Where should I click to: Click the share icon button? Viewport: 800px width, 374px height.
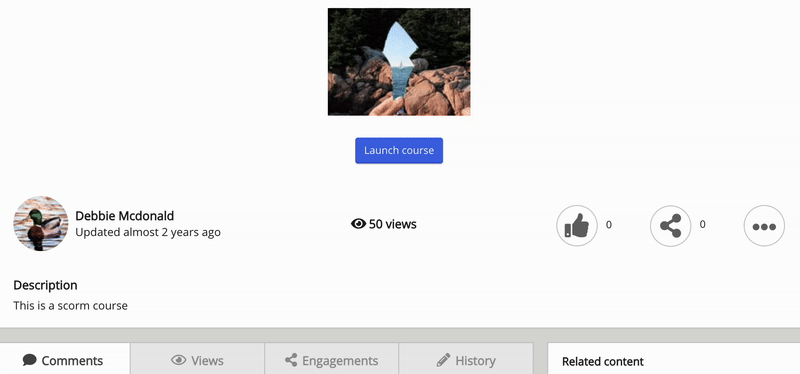670,226
